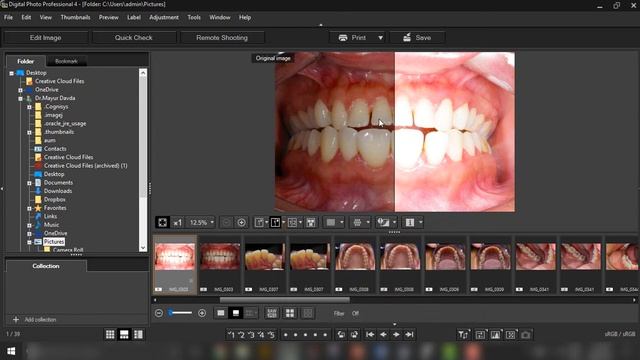This screenshot has width=640, height=360.
Task: Jump to the last image
Action: pos(409,335)
